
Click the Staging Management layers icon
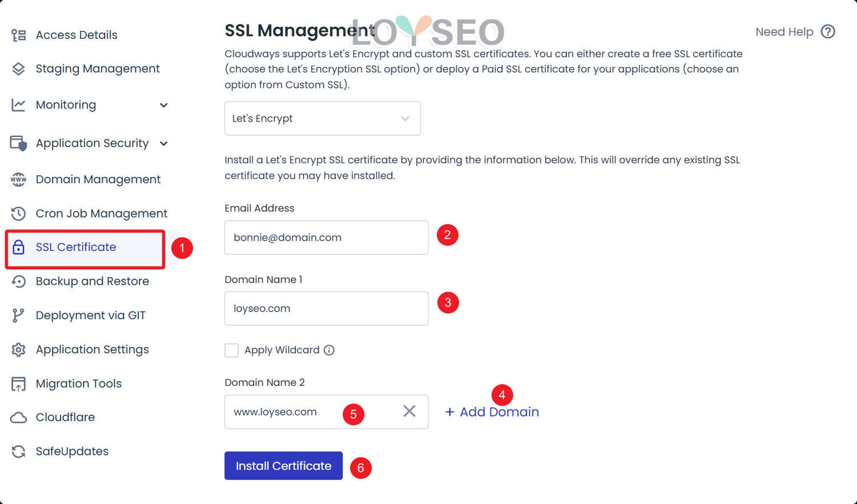(18, 69)
